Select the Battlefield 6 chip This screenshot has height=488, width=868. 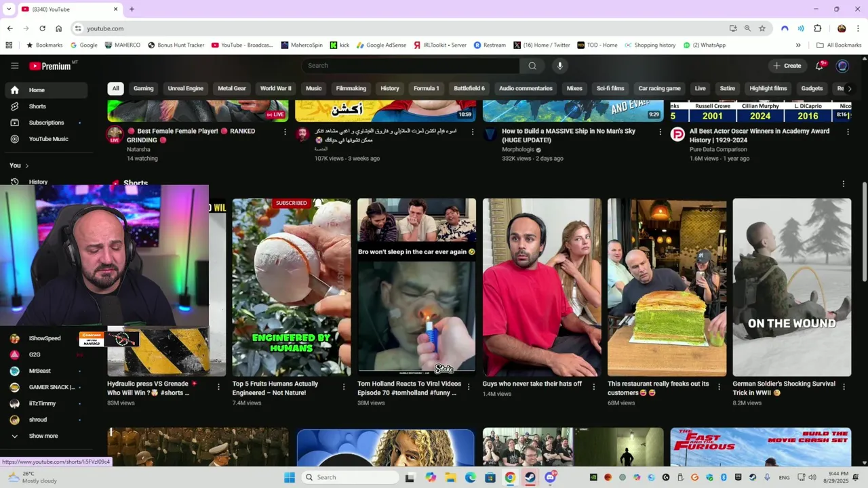tap(469, 88)
